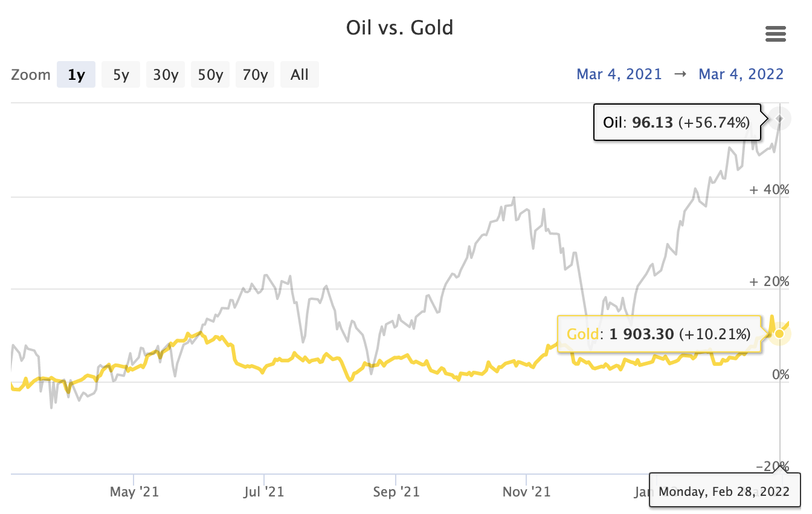The image size is (812, 514).
Task: Click the Gold 1 903.30 tooltip box
Action: point(659,334)
